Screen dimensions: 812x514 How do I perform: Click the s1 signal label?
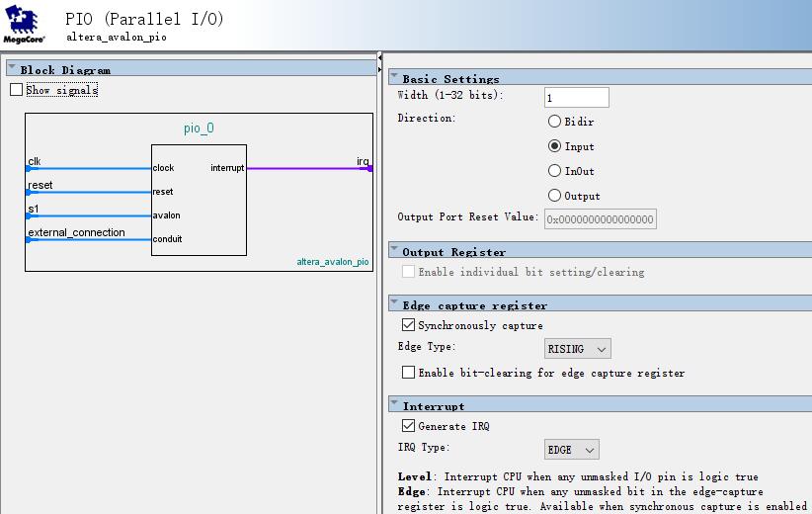(34, 209)
